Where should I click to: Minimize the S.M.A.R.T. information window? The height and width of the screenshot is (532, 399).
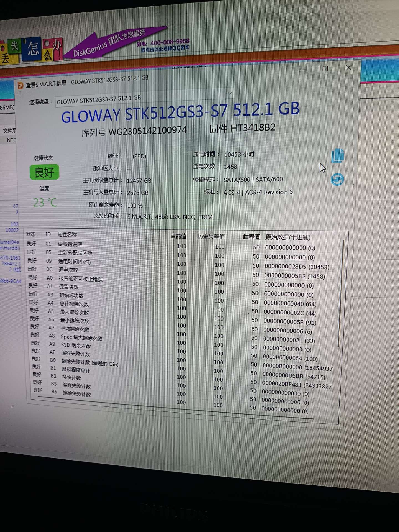302,70
